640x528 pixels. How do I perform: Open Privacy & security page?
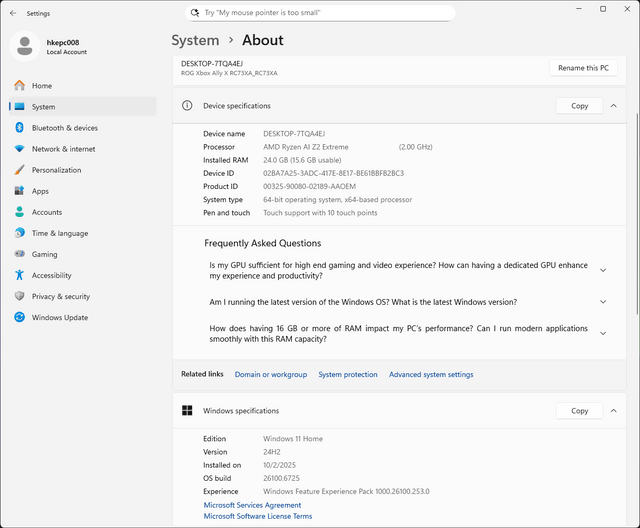click(82, 296)
